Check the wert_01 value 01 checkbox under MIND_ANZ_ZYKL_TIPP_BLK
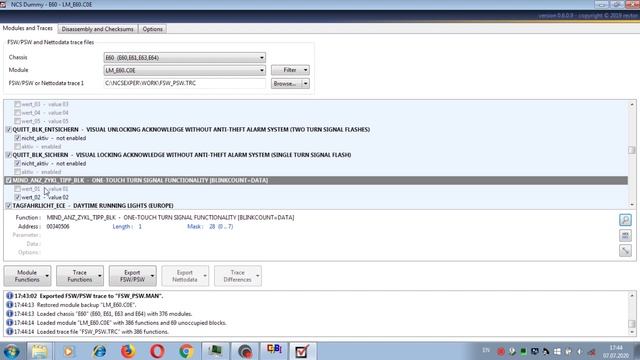This screenshot has height=360, width=640. 18,189
